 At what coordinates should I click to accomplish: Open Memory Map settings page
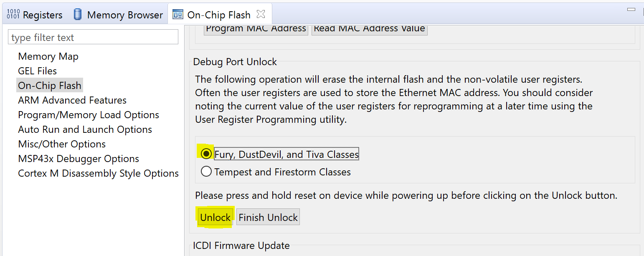[x=48, y=56]
